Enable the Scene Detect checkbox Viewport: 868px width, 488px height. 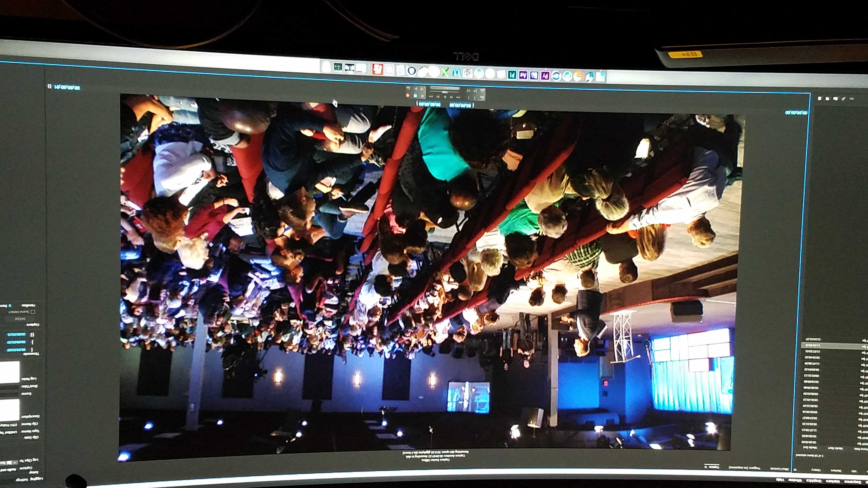point(33,312)
